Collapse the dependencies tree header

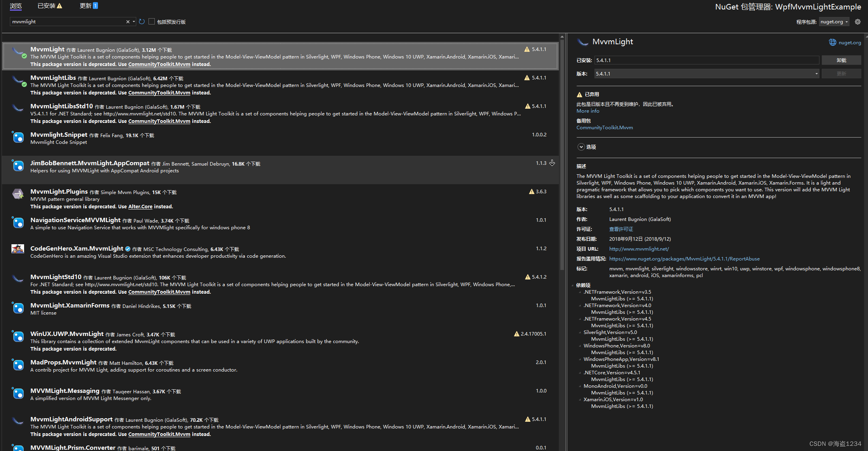coord(573,285)
